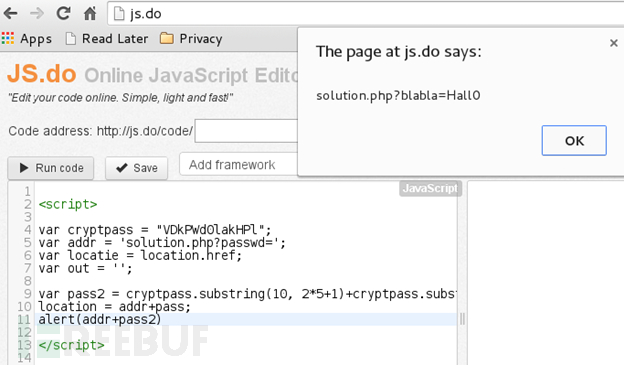This screenshot has height=365, width=624.
Task: Open the Add framework dropdown
Action: [x=239, y=164]
